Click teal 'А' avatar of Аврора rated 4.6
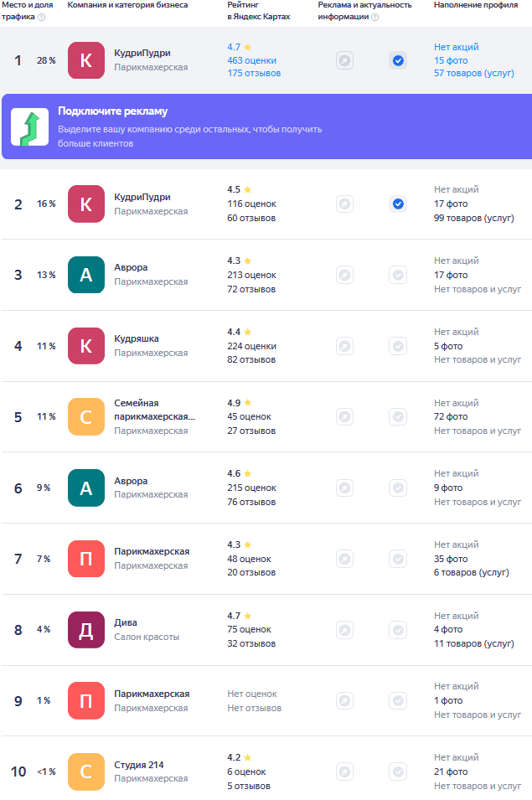This screenshot has width=532, height=800. point(86,488)
